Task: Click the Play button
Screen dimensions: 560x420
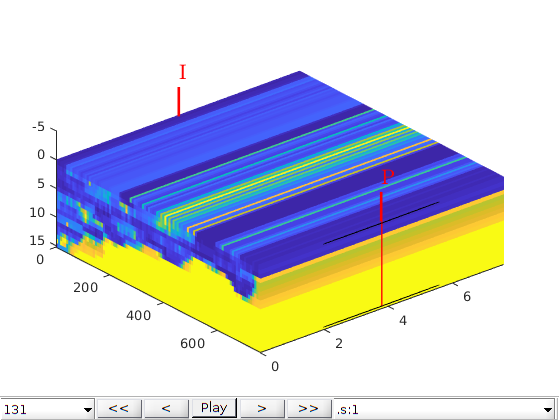Action: [x=214, y=408]
